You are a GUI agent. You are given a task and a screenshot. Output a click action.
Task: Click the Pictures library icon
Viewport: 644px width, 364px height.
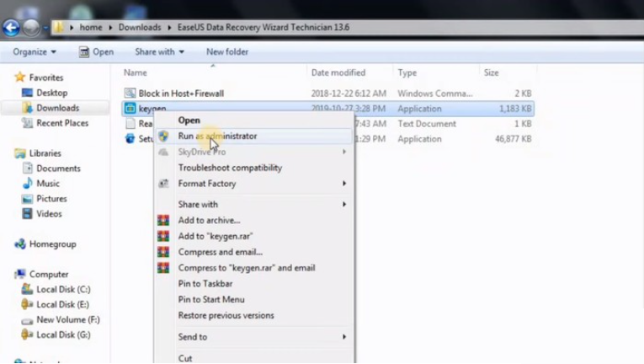[x=27, y=199]
